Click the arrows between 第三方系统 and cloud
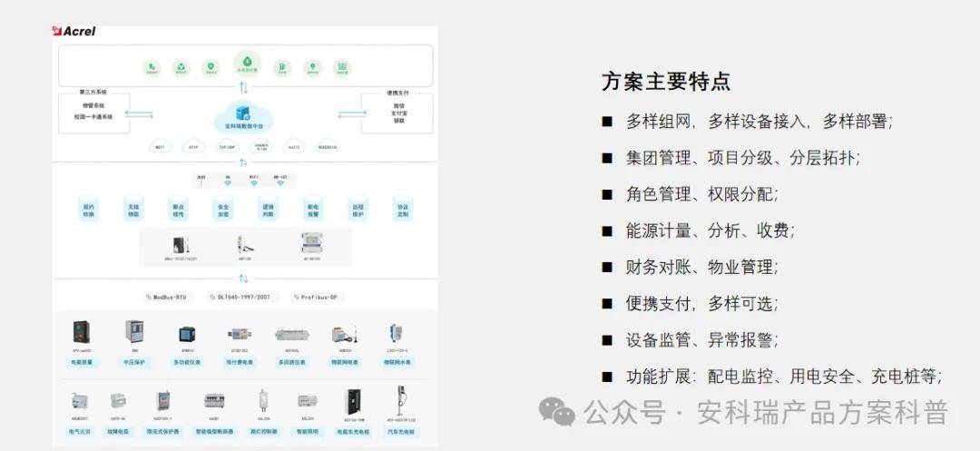The height and width of the screenshot is (451, 980). pyautogui.click(x=139, y=113)
